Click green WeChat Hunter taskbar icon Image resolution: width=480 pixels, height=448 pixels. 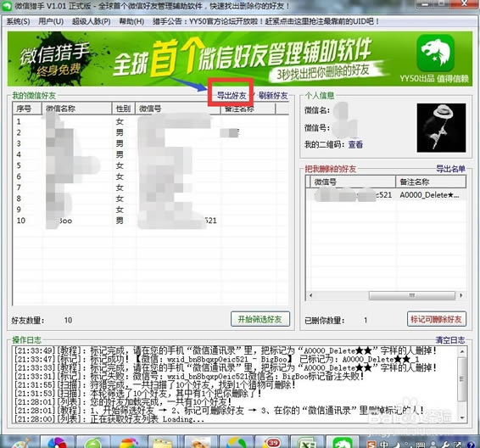(343, 442)
